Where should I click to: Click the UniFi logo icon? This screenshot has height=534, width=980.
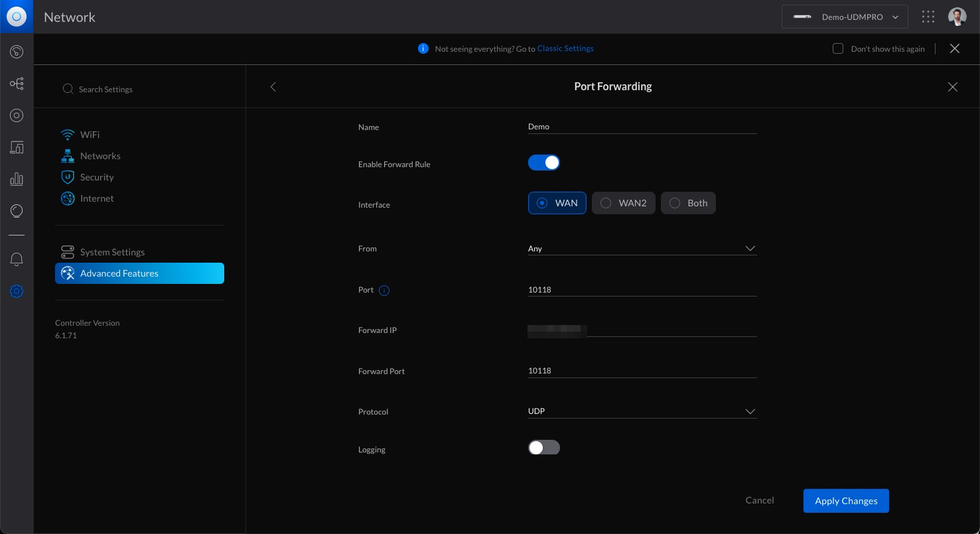[x=17, y=17]
